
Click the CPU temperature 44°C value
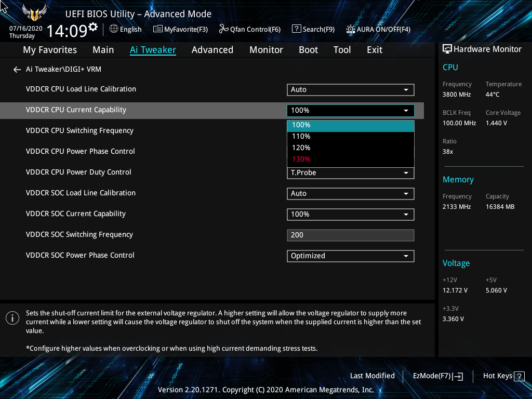point(493,95)
